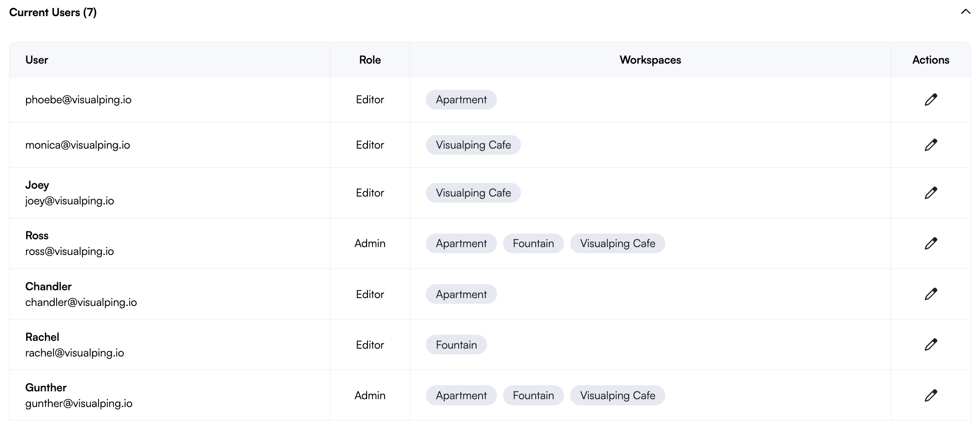Click Apartment tag in Gunther's row

tap(461, 395)
